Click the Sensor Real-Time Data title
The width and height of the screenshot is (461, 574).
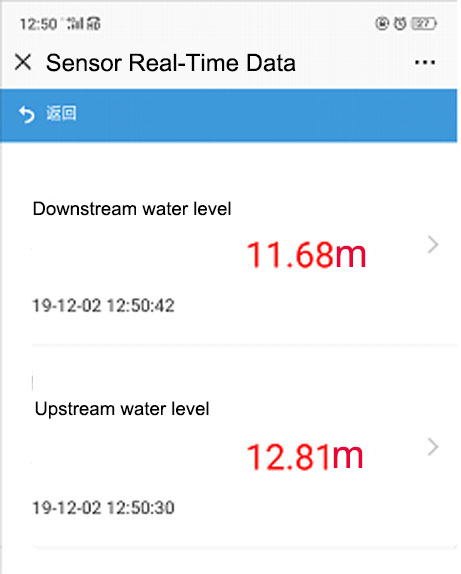click(x=171, y=63)
